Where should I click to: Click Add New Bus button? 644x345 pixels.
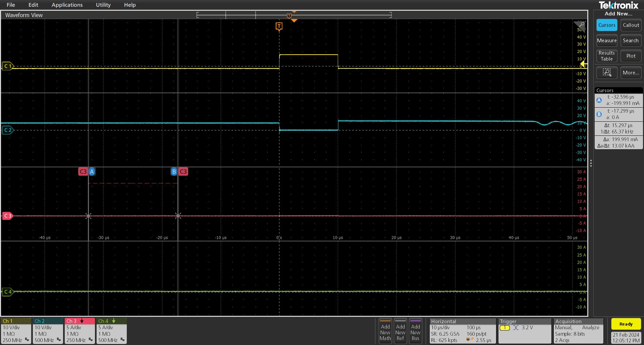(415, 331)
